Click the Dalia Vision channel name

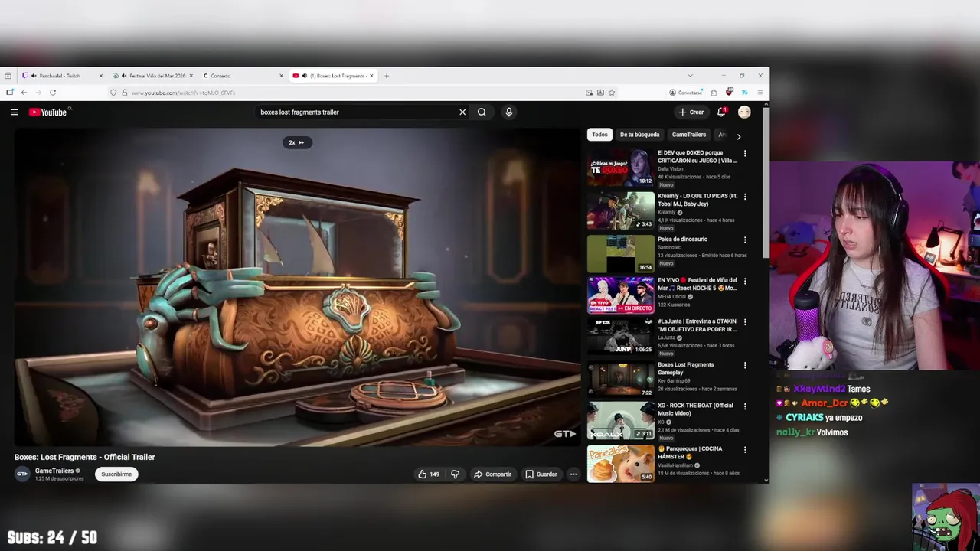tap(670, 169)
